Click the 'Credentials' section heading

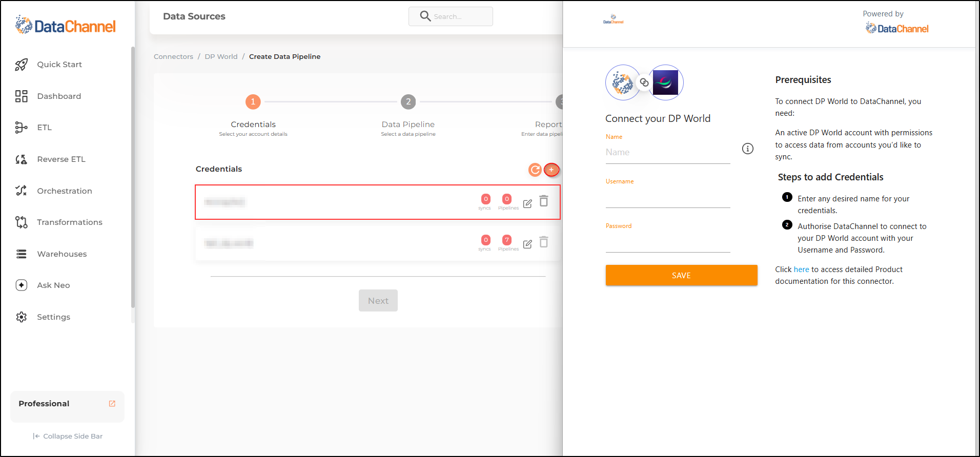[219, 169]
